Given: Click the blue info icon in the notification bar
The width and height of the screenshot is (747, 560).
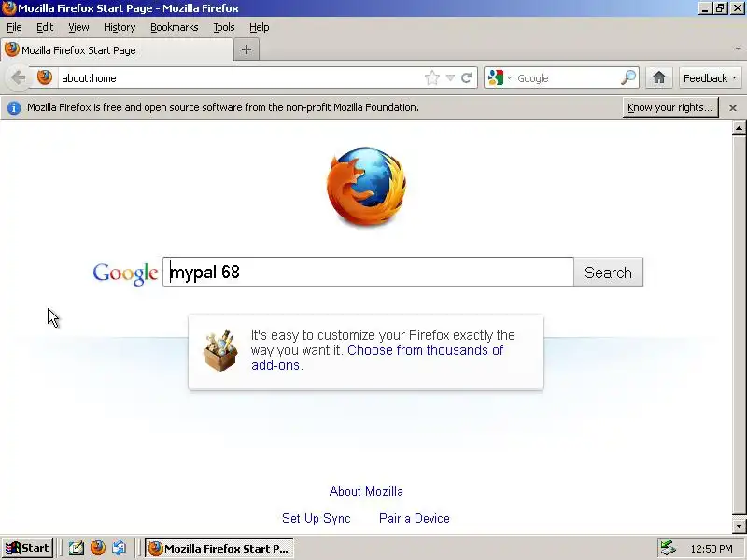Looking at the screenshot, I should coord(14,108).
